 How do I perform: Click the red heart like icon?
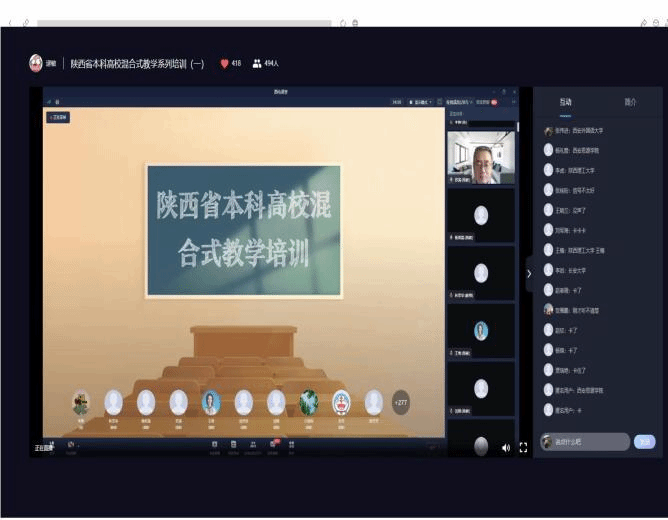click(x=225, y=63)
